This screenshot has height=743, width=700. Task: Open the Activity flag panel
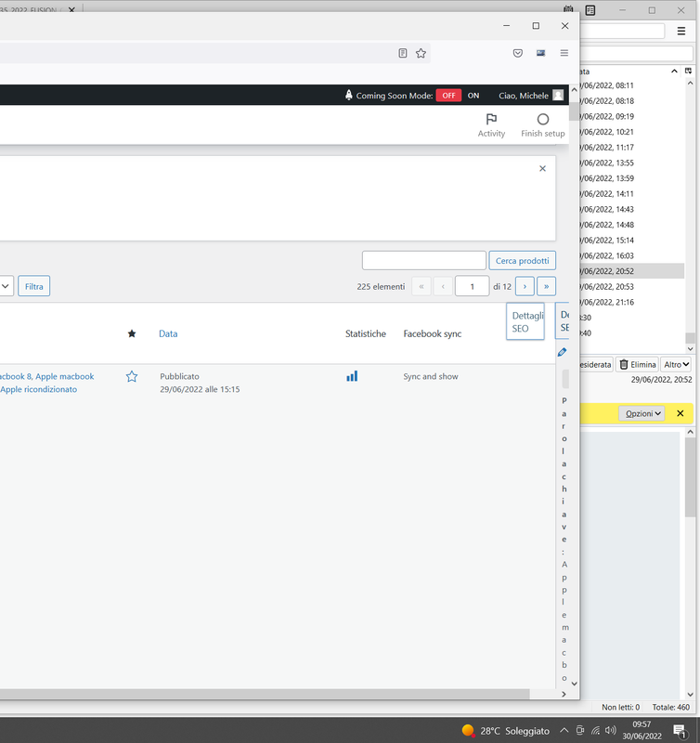pos(491,125)
